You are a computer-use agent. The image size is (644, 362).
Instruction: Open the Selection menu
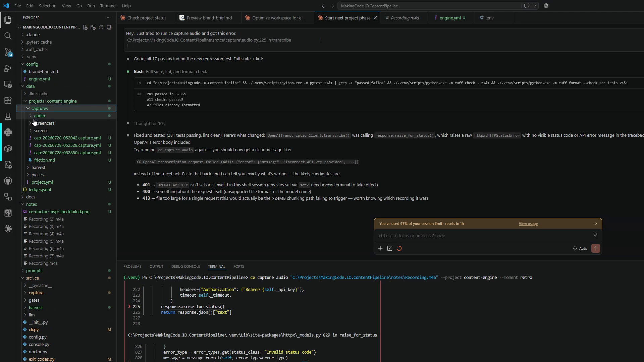[x=47, y=6]
